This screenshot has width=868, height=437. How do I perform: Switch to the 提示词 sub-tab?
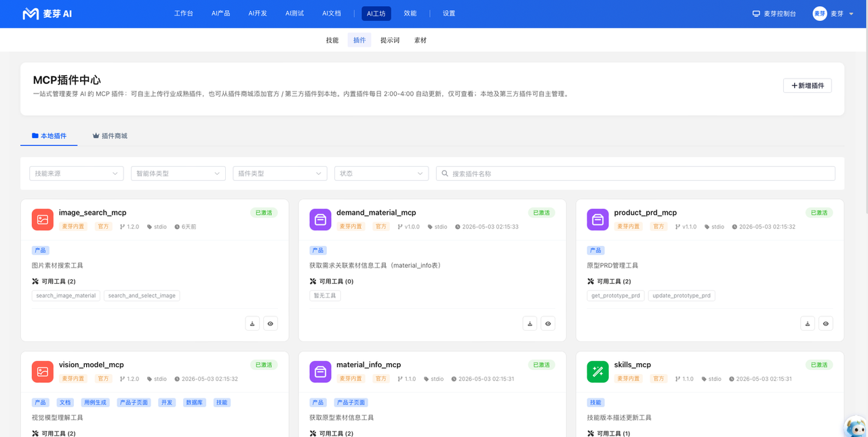tap(390, 40)
